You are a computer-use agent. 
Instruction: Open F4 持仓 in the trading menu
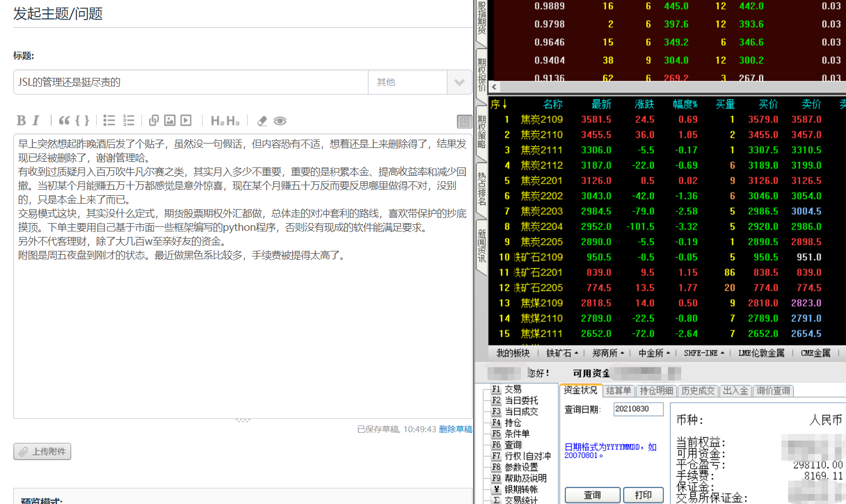click(506, 423)
